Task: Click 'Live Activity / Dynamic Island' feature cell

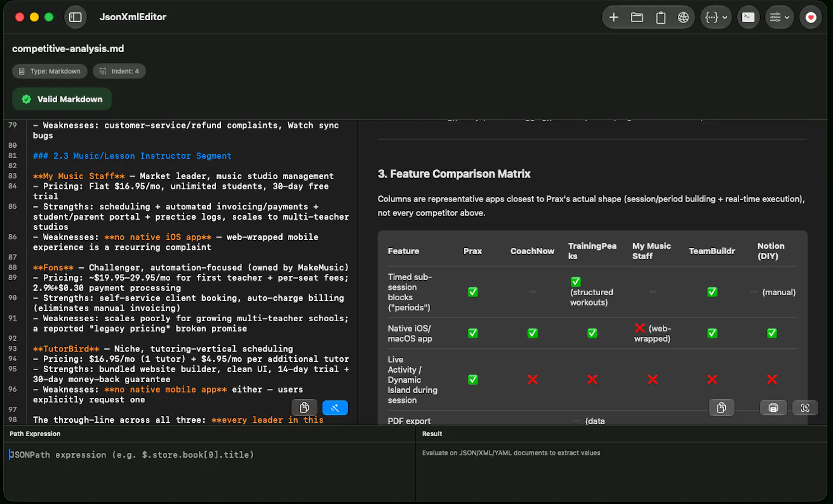Action: 412,380
